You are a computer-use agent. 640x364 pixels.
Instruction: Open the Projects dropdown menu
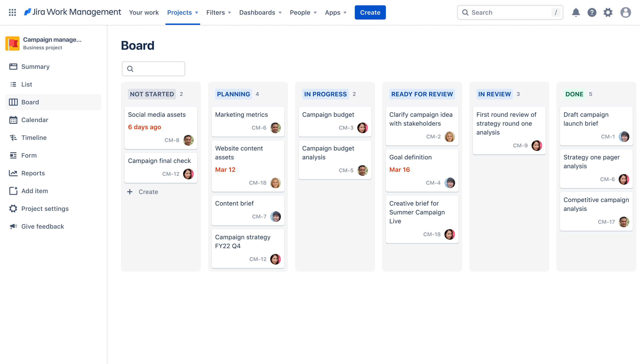pos(182,12)
